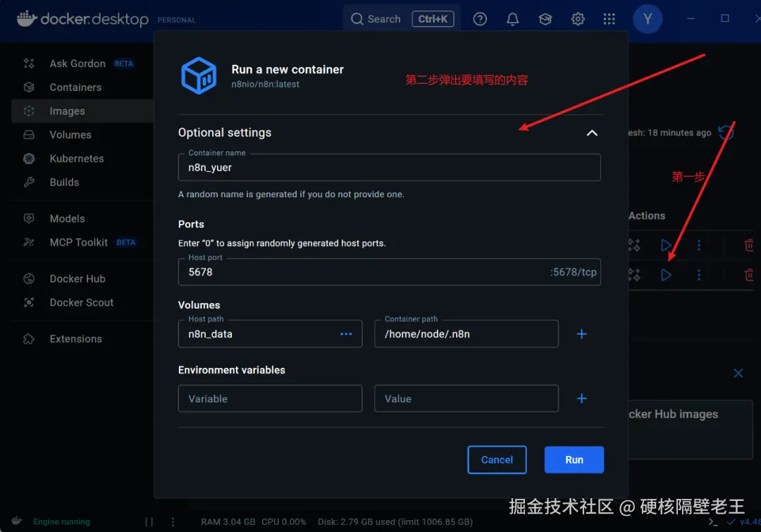Open more actions menu in the first image row
This screenshot has height=532, width=761.
click(x=699, y=245)
